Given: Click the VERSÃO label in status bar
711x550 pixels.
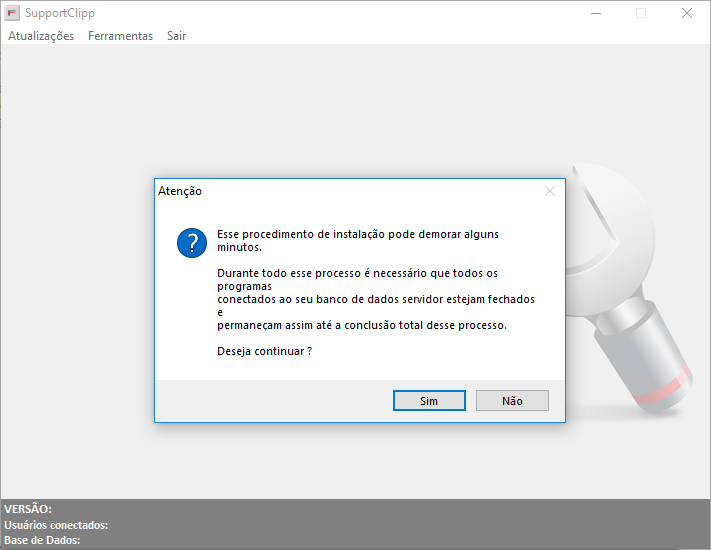Looking at the screenshot, I should 28,509.
